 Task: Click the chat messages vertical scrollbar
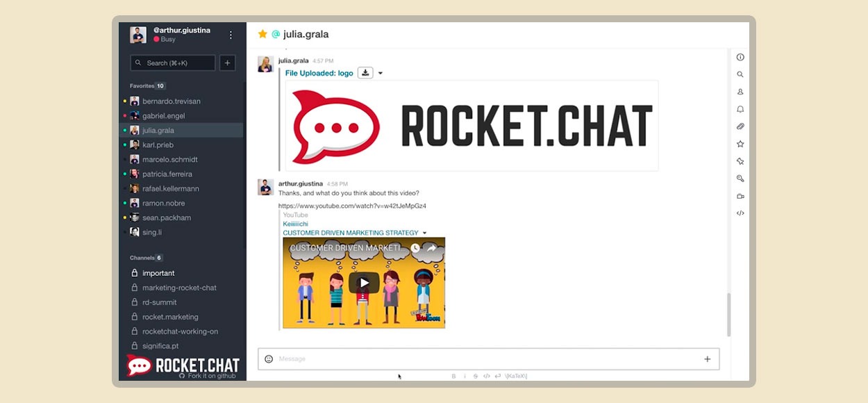(728, 314)
